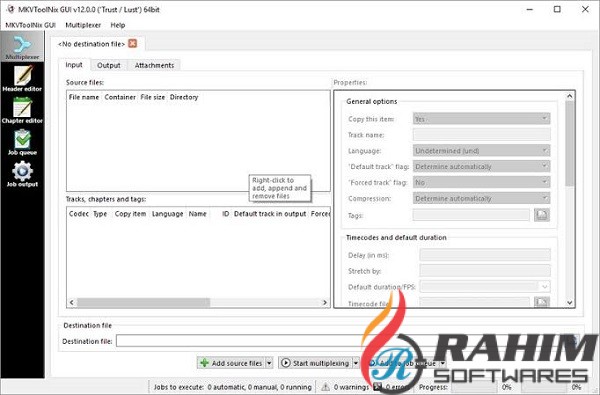
Task: Open the Header editor tool
Action: [x=22, y=78]
